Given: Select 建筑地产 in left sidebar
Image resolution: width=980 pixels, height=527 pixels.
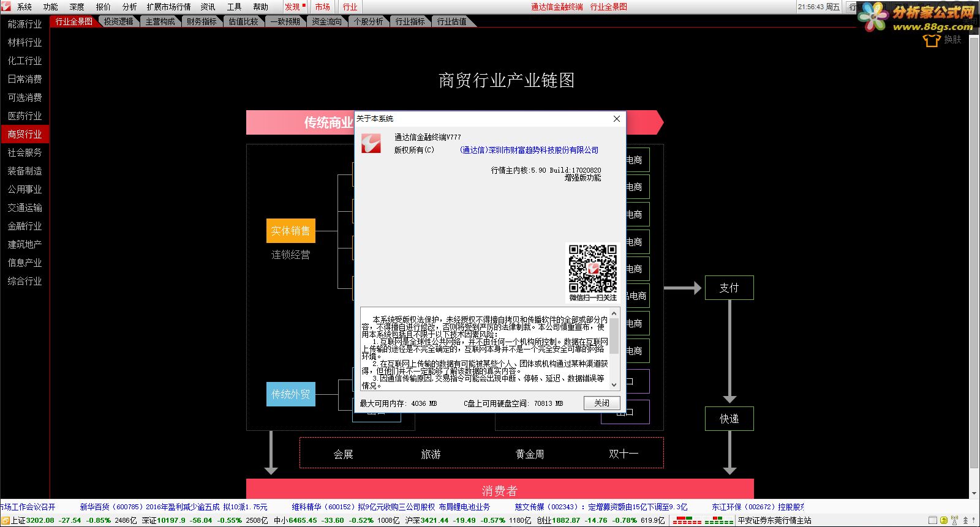Looking at the screenshot, I should (x=24, y=244).
